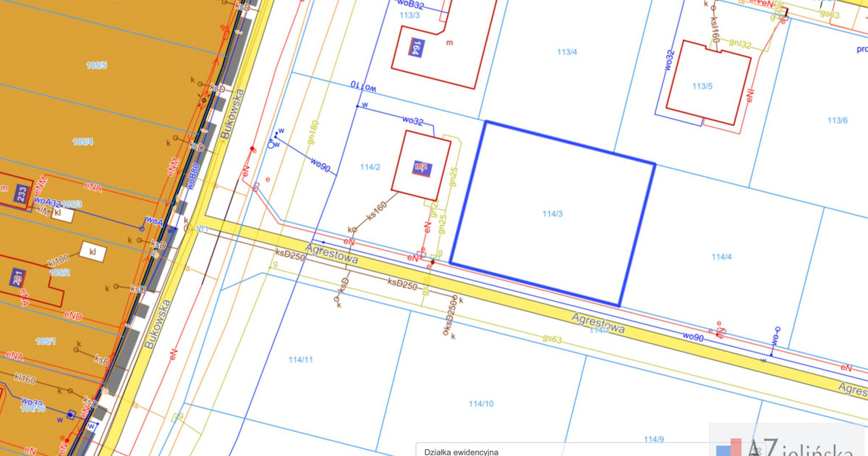Click parcel 113/4 label
Image resolution: width=868 pixels, height=456 pixels.
tap(567, 51)
